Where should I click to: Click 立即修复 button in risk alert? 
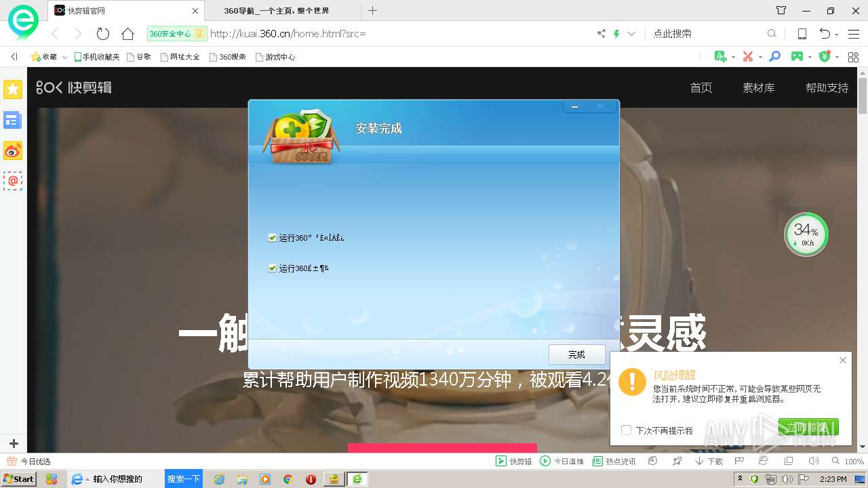point(808,427)
